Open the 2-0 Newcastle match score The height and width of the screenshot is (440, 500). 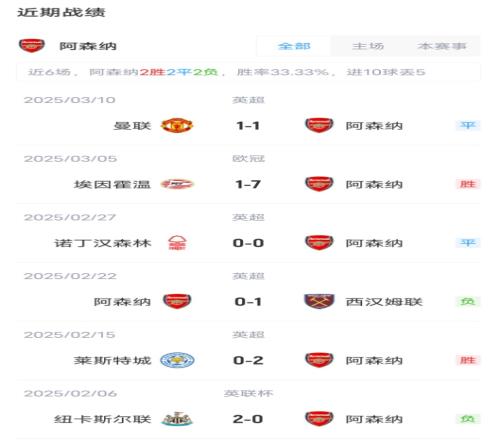click(x=248, y=419)
